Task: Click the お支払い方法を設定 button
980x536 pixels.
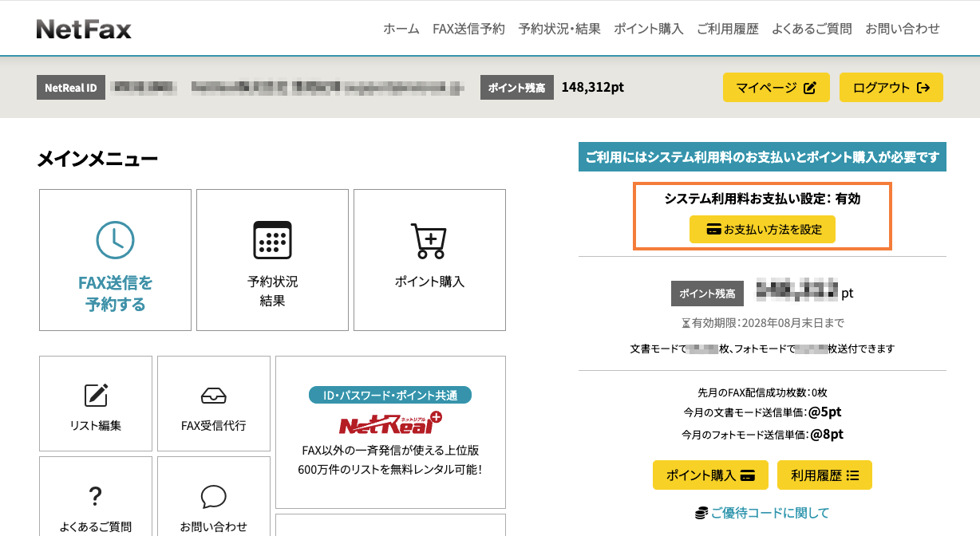Action: click(x=762, y=229)
